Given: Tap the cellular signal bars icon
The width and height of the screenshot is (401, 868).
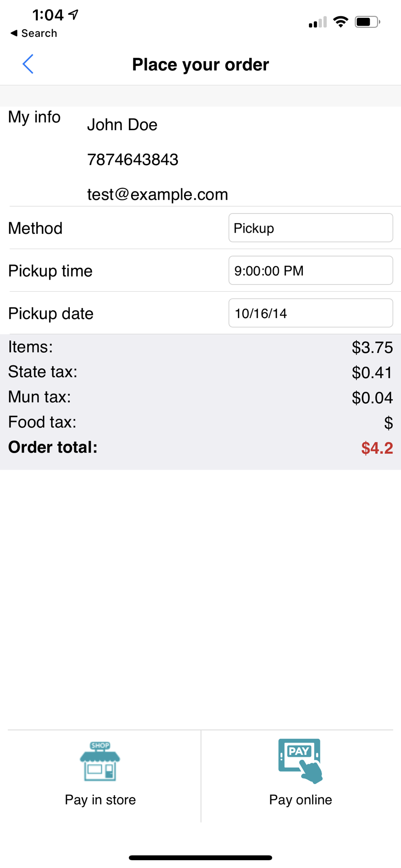Looking at the screenshot, I should tap(318, 23).
